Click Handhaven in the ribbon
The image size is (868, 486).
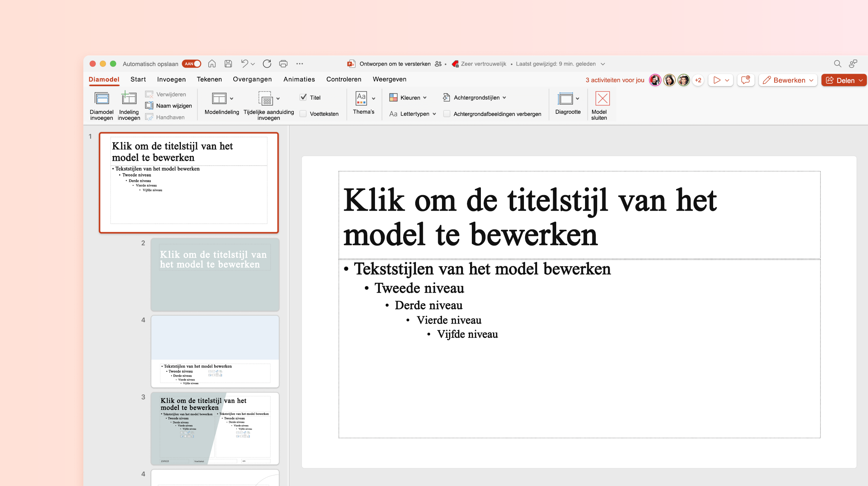(x=165, y=117)
